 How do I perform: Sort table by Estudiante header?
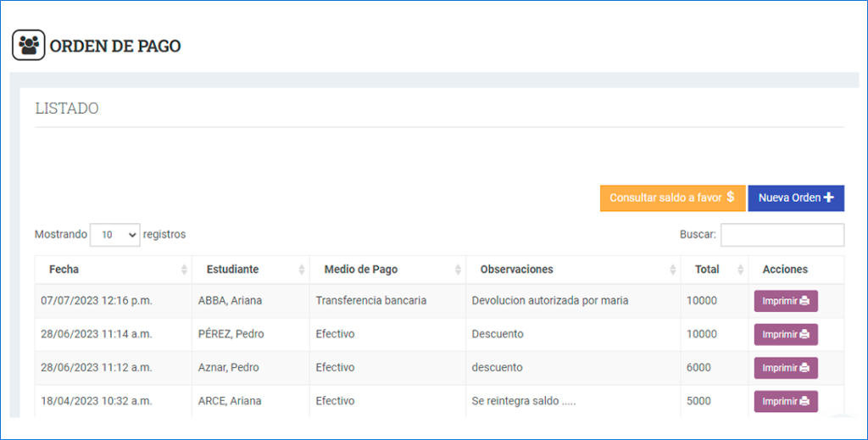pyautogui.click(x=232, y=270)
